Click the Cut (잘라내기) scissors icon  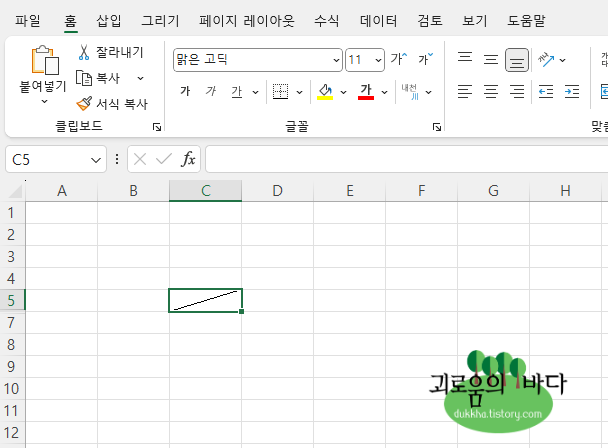click(83, 52)
